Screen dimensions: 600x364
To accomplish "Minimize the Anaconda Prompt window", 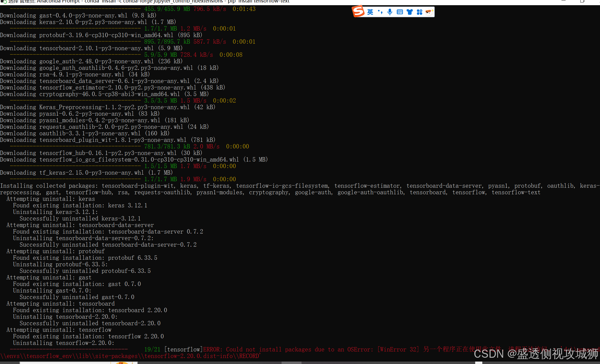I will [563, 1].
